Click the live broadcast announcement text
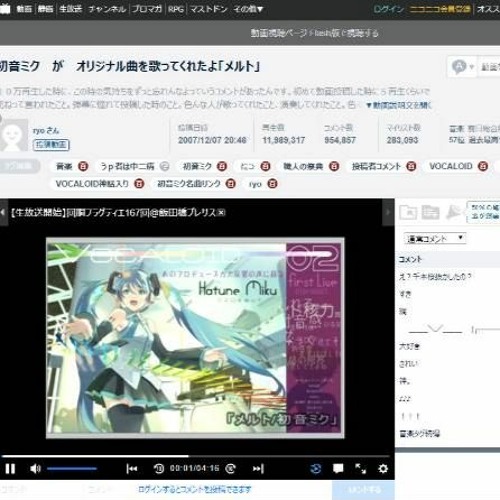The image size is (500, 500). pyautogui.click(x=118, y=212)
